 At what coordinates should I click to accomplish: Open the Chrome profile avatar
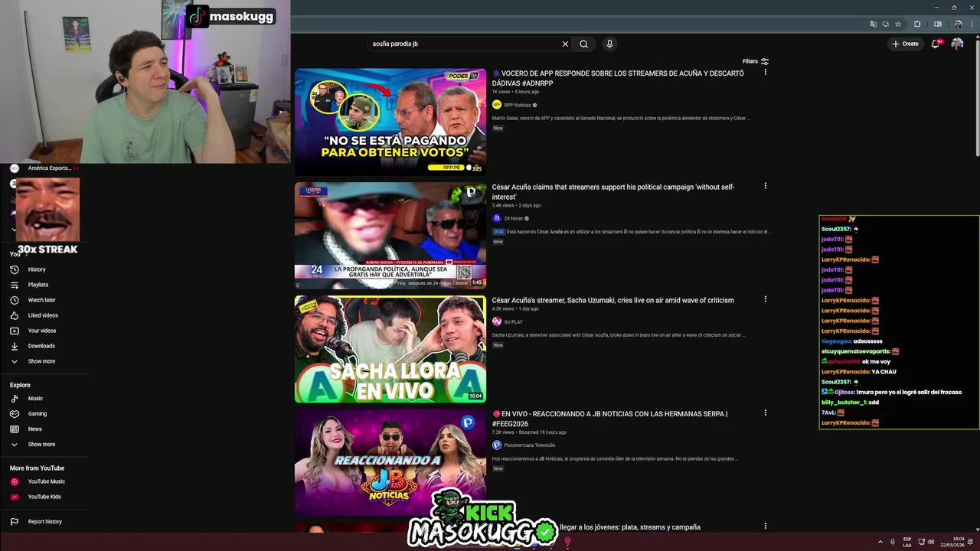(958, 24)
